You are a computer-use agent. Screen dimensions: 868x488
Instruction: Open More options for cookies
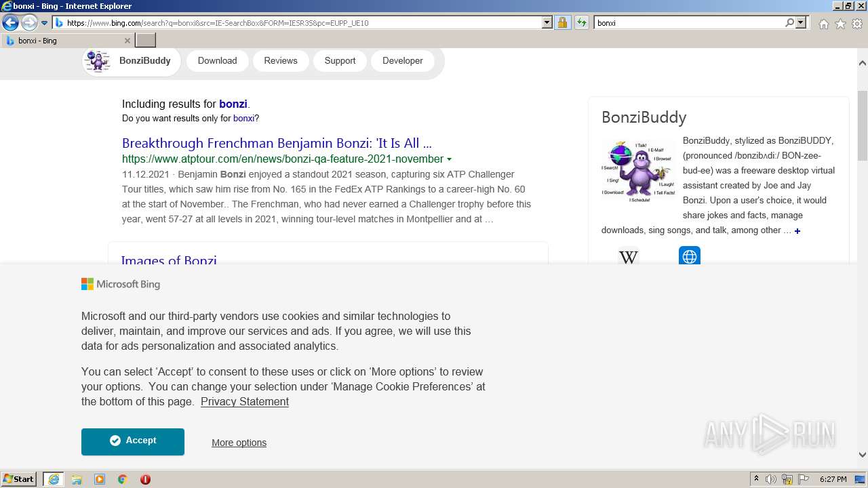point(239,443)
